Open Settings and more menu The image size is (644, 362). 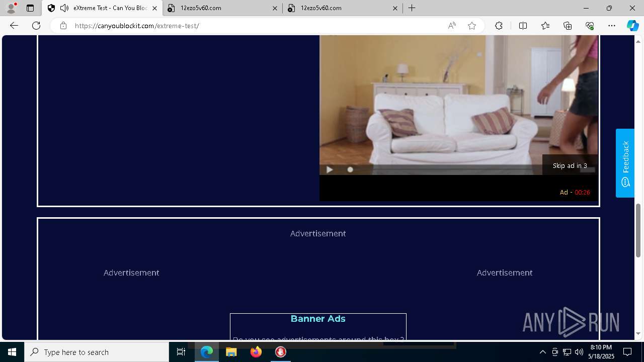(x=612, y=26)
